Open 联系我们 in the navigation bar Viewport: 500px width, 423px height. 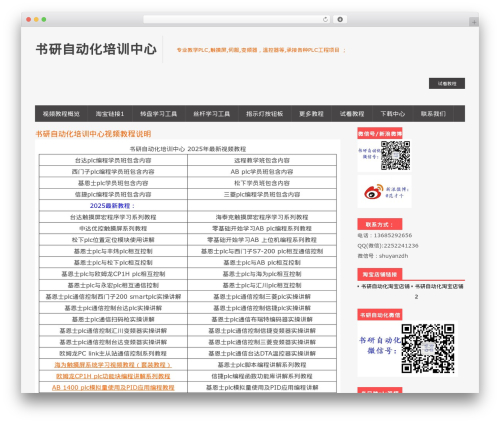click(x=433, y=114)
